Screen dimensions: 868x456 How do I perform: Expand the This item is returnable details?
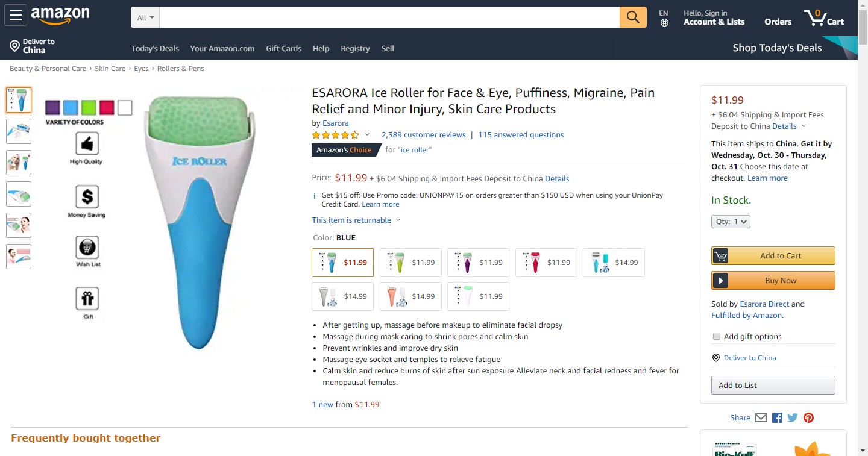click(356, 220)
